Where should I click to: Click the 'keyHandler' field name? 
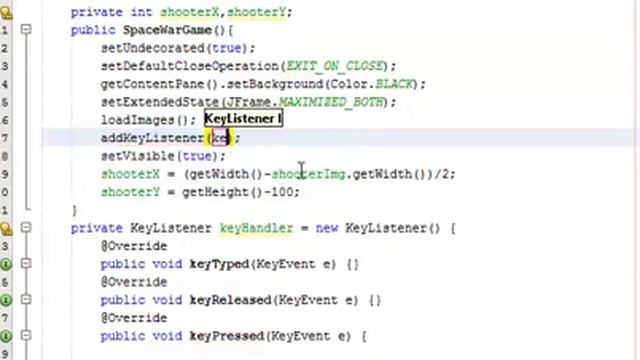(256, 228)
